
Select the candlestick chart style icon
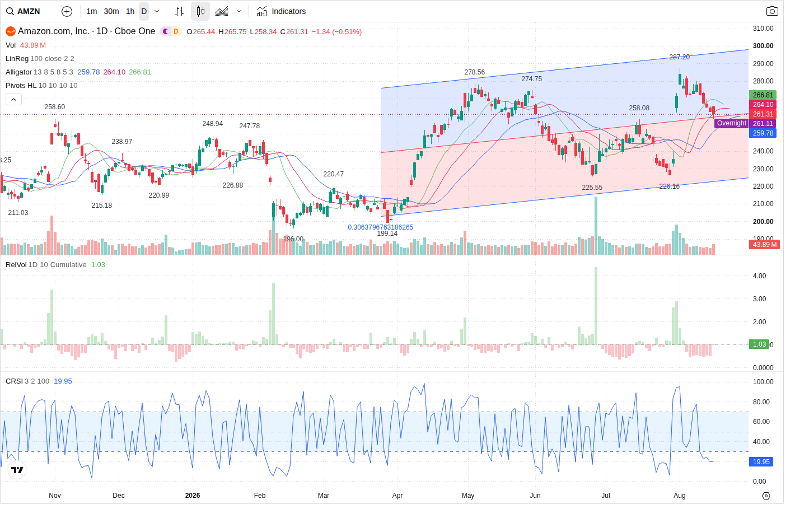click(200, 11)
